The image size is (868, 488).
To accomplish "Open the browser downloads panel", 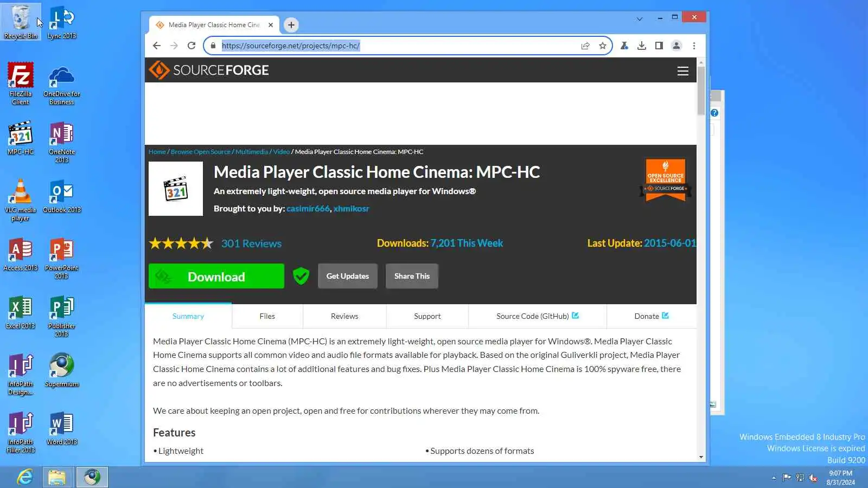I will (642, 46).
